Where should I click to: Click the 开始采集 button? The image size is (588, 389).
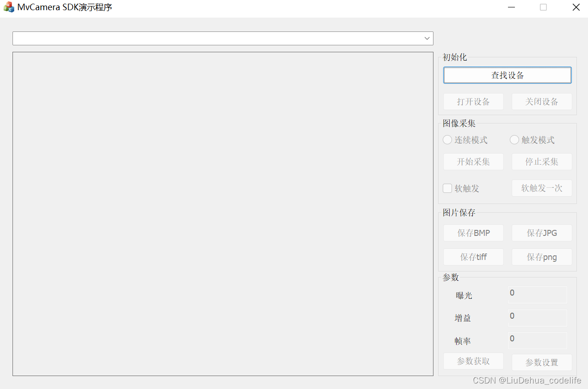[473, 162]
